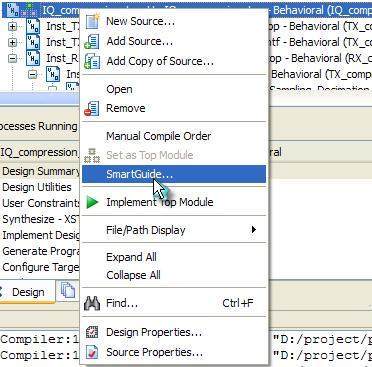The height and width of the screenshot is (367, 372).
Task: Click the File/Path Display submenu arrow
Action: click(x=254, y=229)
